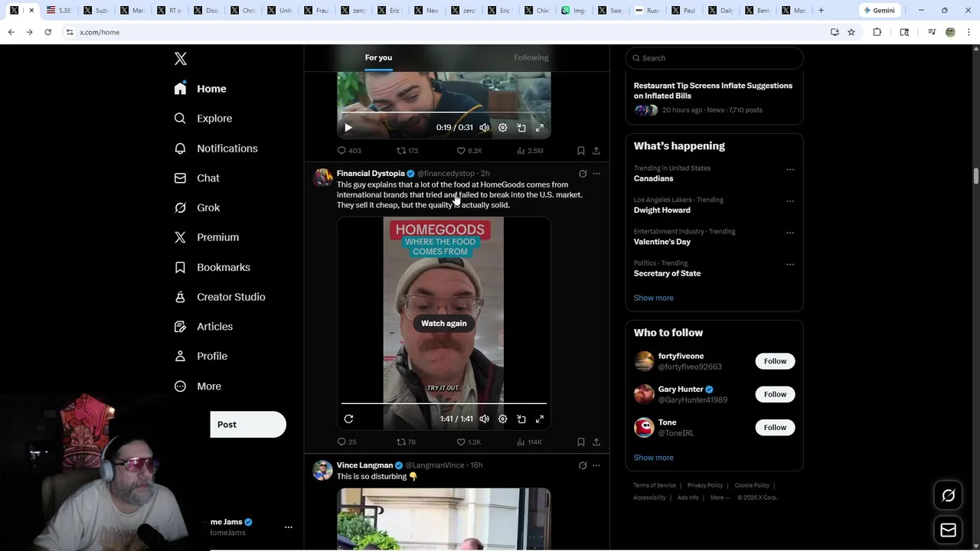Open Chat in the sidebar
The width and height of the screenshot is (980, 551).
197,178
